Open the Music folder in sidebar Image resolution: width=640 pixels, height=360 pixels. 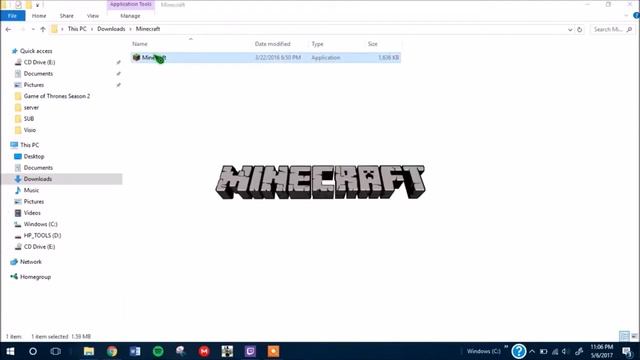(31, 190)
